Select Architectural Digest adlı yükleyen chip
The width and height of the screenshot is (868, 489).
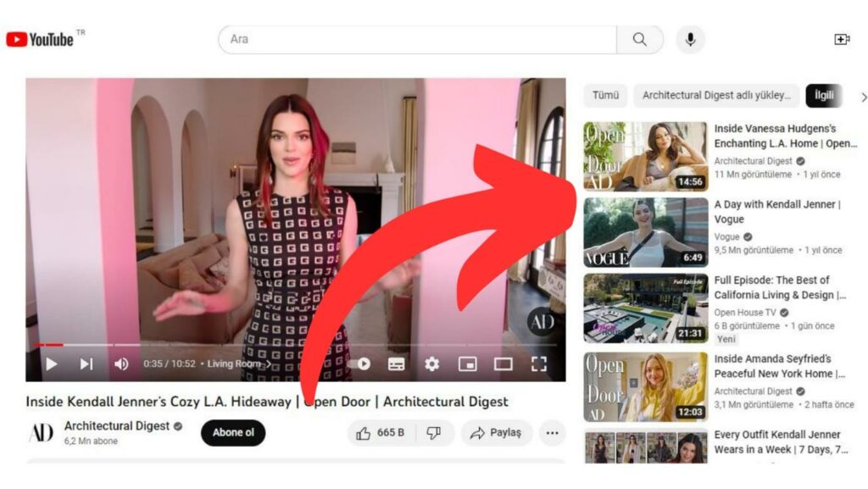pyautogui.click(x=716, y=96)
